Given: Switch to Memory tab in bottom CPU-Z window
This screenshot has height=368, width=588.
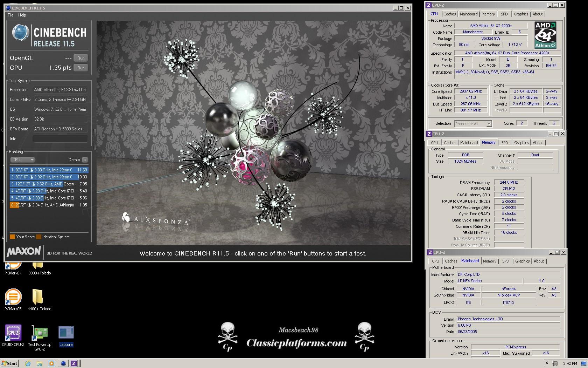Looking at the screenshot, I should 490,261.
